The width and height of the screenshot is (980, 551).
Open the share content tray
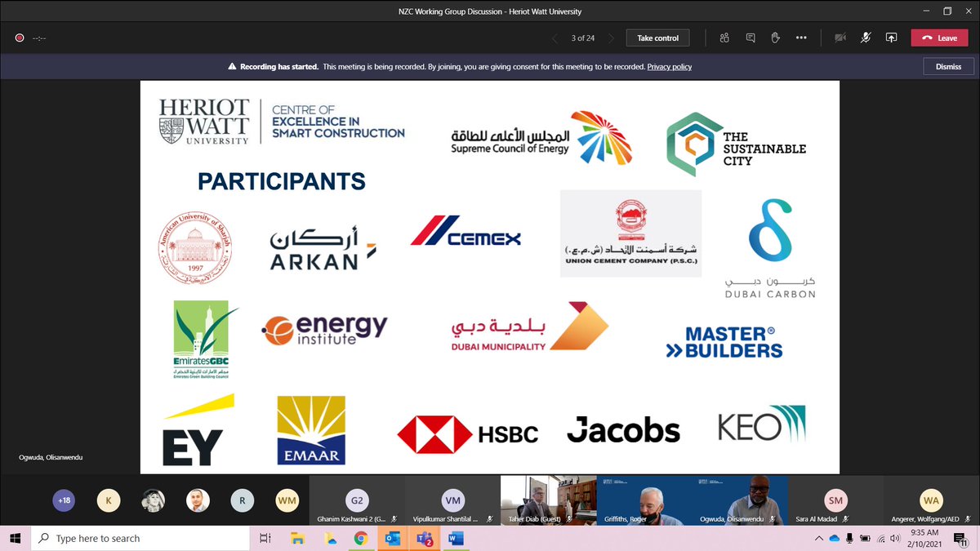(x=892, y=37)
